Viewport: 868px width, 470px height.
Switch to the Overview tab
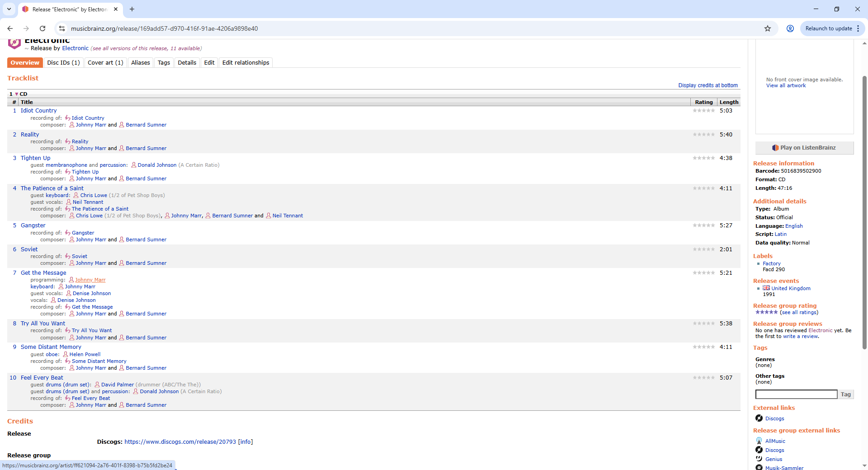[x=25, y=63]
